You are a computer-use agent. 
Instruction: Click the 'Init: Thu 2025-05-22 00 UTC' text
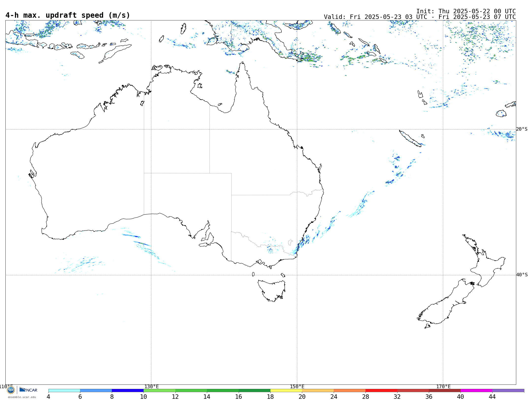pyautogui.click(x=466, y=11)
